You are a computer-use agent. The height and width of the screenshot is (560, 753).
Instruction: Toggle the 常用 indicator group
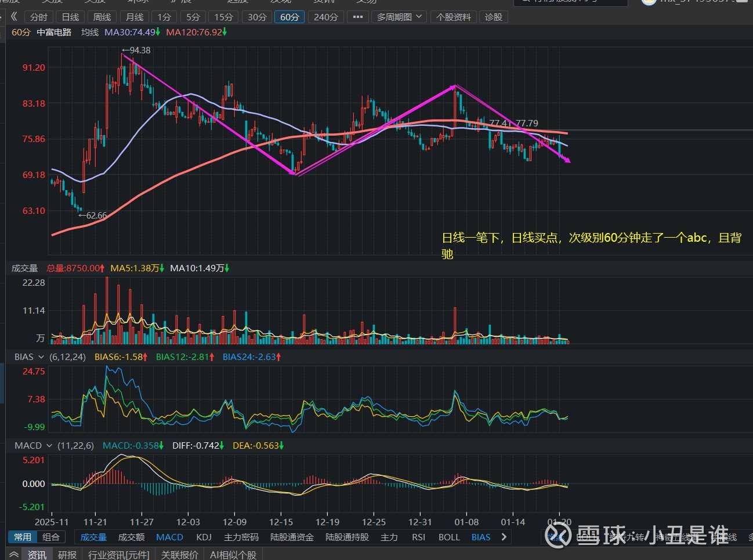[23, 537]
